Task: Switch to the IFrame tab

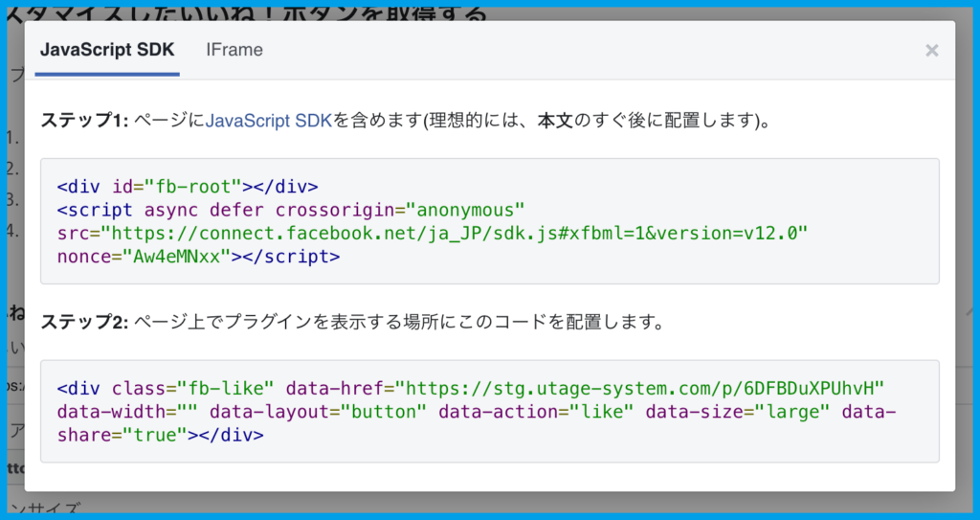Action: click(234, 50)
